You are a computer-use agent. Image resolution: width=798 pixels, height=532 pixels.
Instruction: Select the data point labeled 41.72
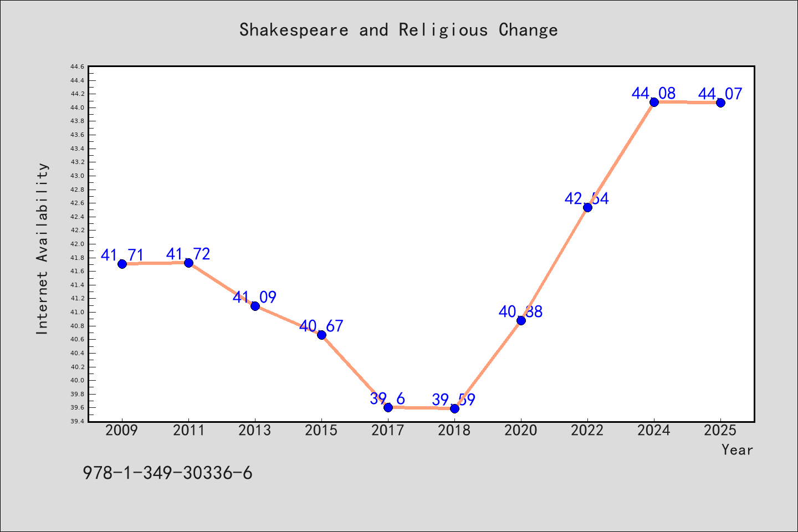[188, 263]
